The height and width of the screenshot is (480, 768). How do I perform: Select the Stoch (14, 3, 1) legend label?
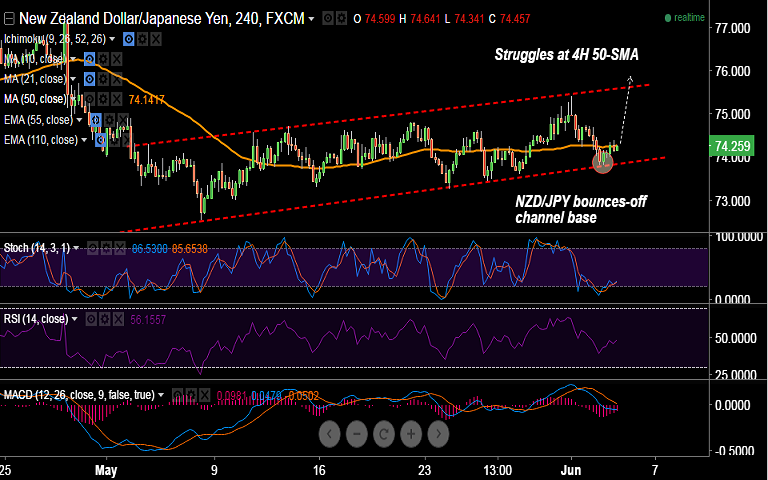click(37, 248)
